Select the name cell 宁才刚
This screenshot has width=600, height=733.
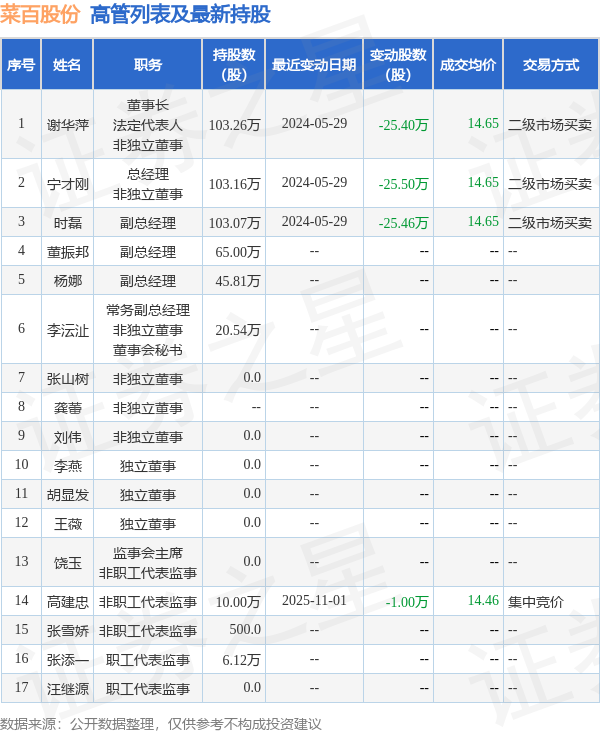[68, 184]
